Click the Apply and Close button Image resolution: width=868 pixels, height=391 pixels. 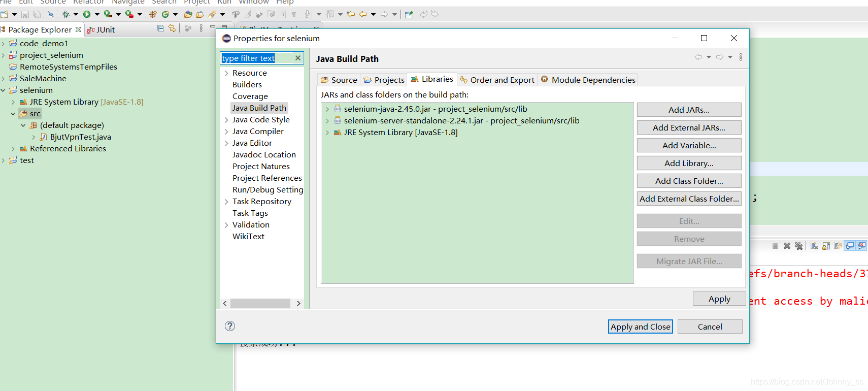point(640,327)
